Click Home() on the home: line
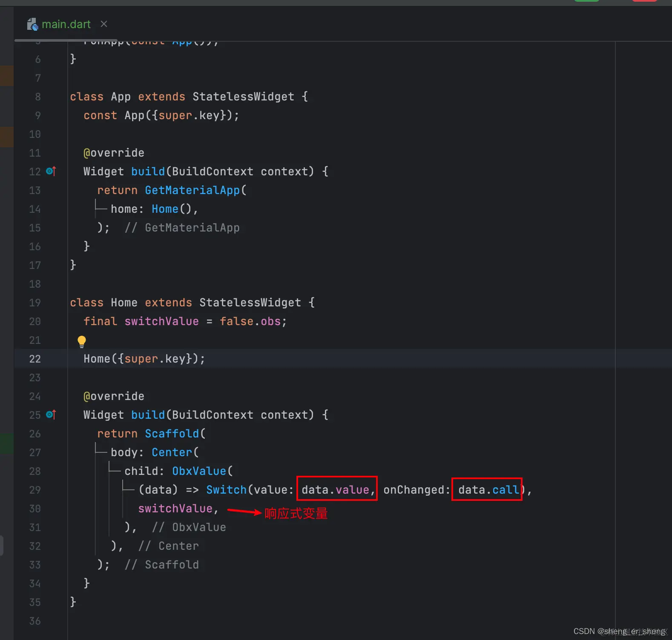This screenshot has width=672, height=640. [172, 209]
